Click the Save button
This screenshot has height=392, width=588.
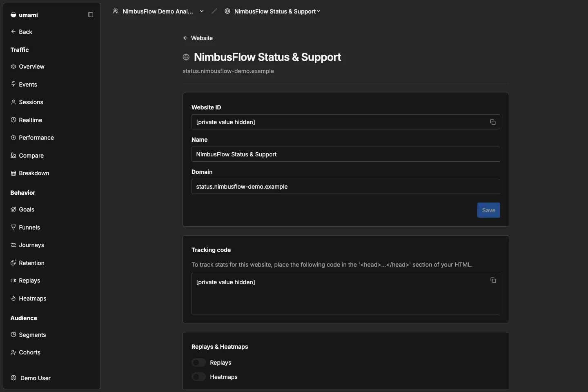click(x=488, y=210)
